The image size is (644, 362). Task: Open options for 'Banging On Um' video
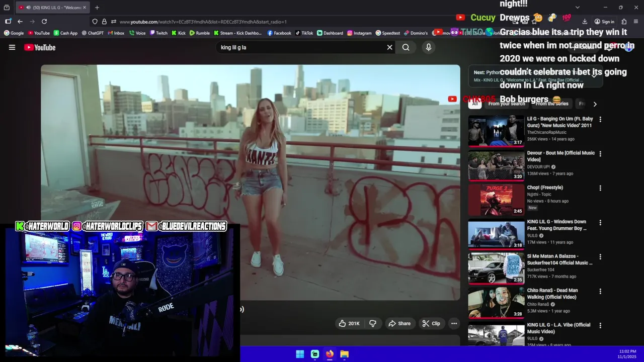(600, 120)
